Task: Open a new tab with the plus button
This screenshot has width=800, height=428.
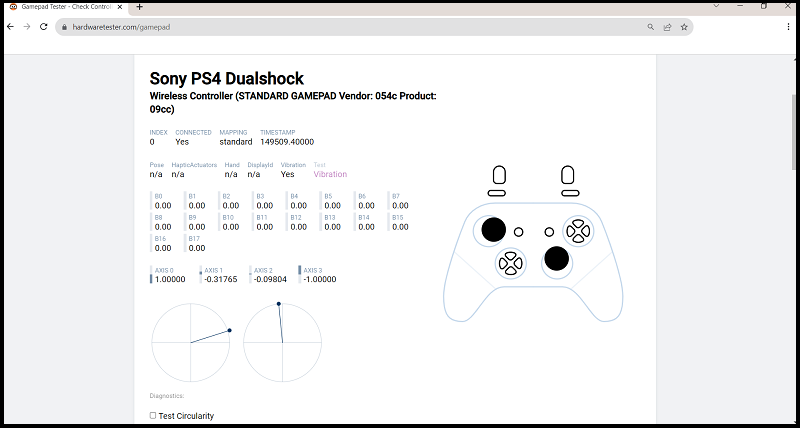Action: coord(139,7)
